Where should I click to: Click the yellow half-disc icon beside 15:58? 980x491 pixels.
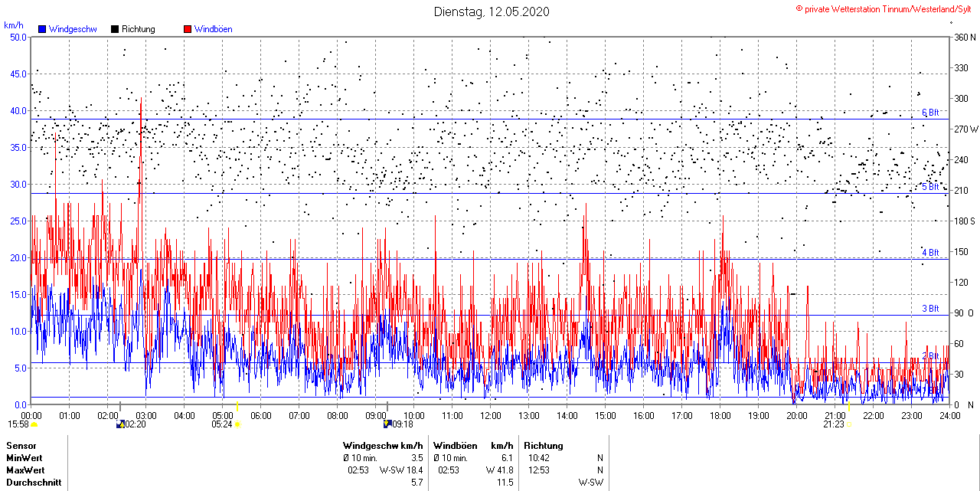[34, 424]
